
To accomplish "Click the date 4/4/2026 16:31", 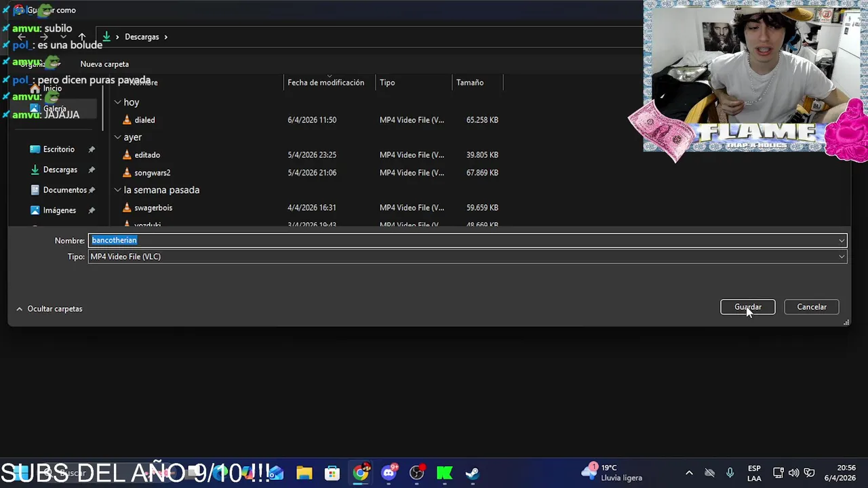I will (x=312, y=208).
